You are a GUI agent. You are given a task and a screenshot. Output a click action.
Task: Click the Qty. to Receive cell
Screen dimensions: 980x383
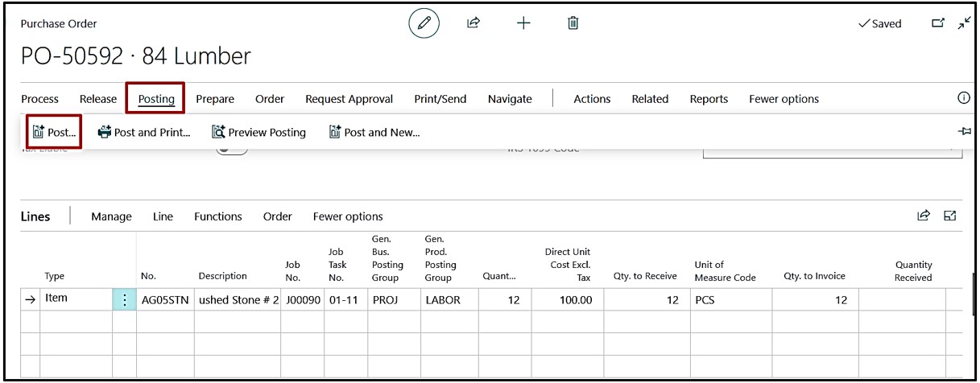click(x=647, y=299)
